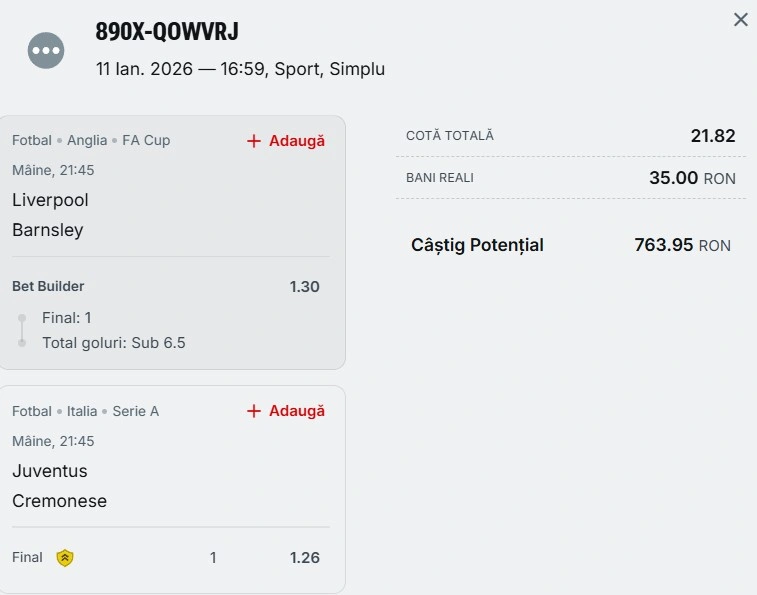The height and width of the screenshot is (595, 757).
Task: Click the Cotă Totală value 21.82
Action: 712,136
